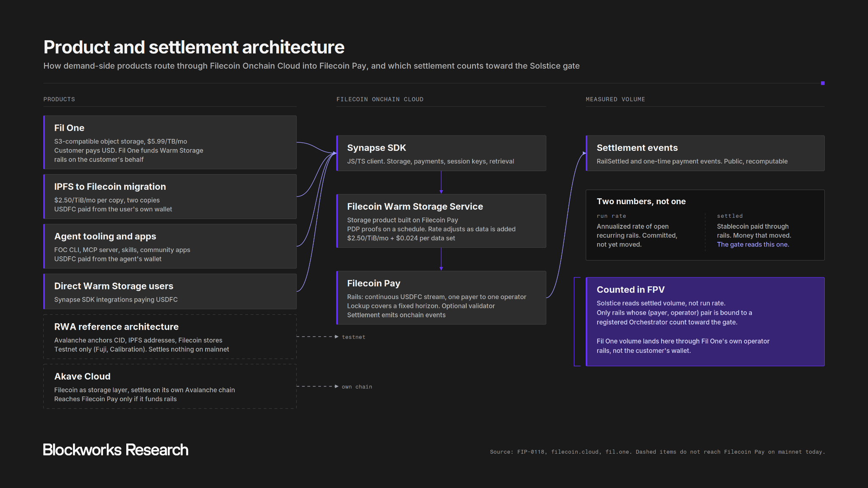868x488 pixels.
Task: Select the Synapse SDK heading
Action: 376,148
